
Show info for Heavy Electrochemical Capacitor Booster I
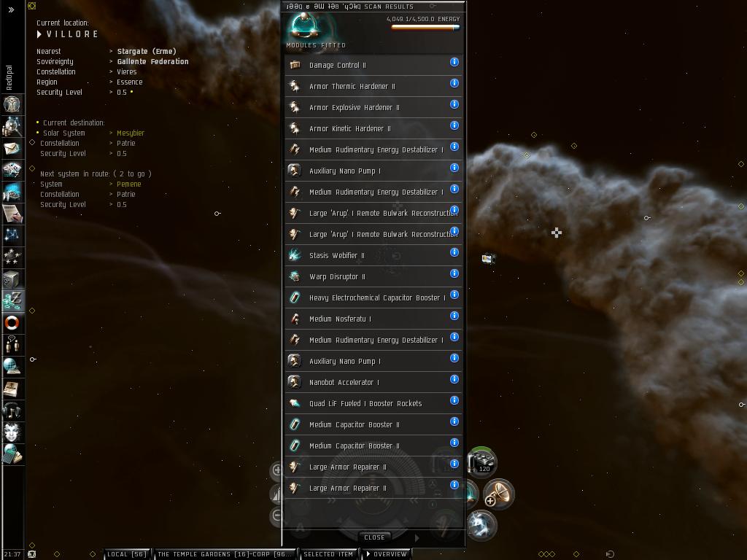coord(454,295)
